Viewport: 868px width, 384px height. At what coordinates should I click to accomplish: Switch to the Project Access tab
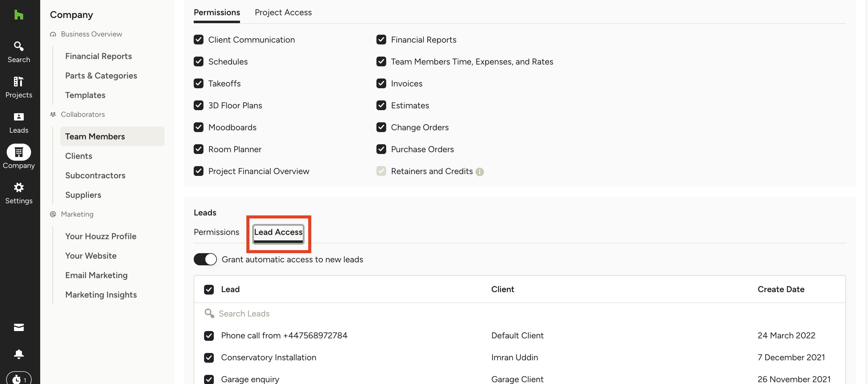pyautogui.click(x=283, y=12)
